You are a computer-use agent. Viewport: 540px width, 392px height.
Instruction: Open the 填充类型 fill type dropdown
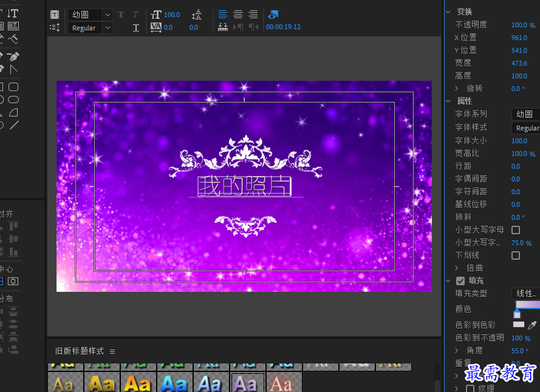(526, 293)
